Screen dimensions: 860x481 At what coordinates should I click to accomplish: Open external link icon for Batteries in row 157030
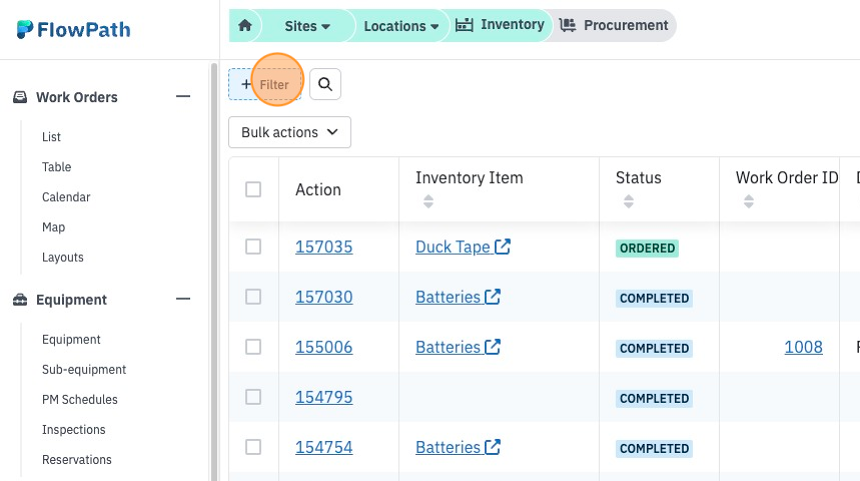pos(493,297)
